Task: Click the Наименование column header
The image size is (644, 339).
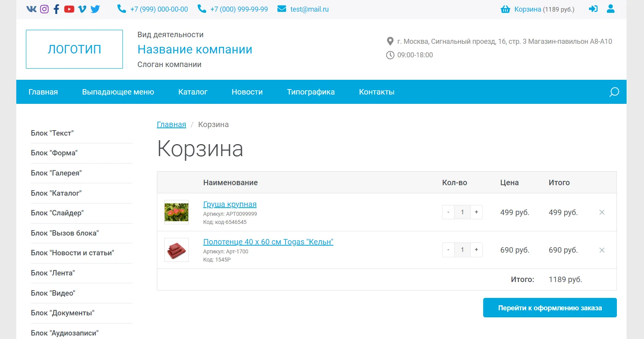Action: [x=230, y=182]
